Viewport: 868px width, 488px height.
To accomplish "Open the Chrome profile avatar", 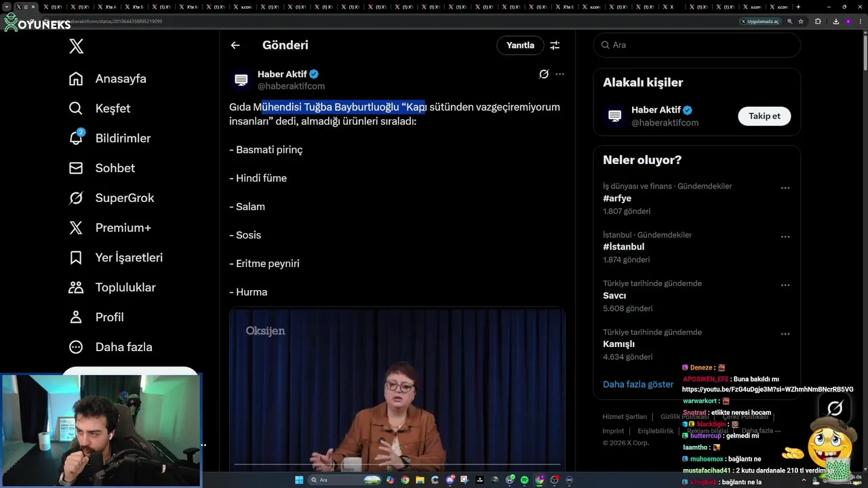I will point(848,21).
